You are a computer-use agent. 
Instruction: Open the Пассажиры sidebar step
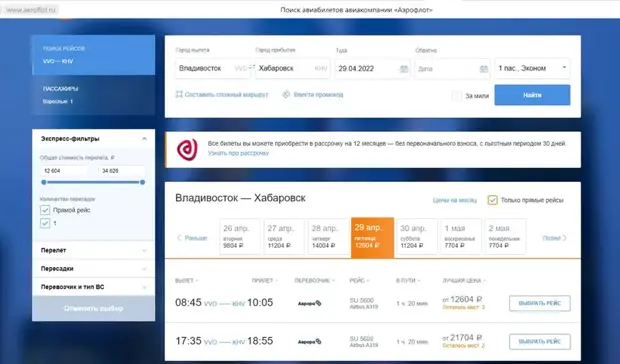point(93,95)
